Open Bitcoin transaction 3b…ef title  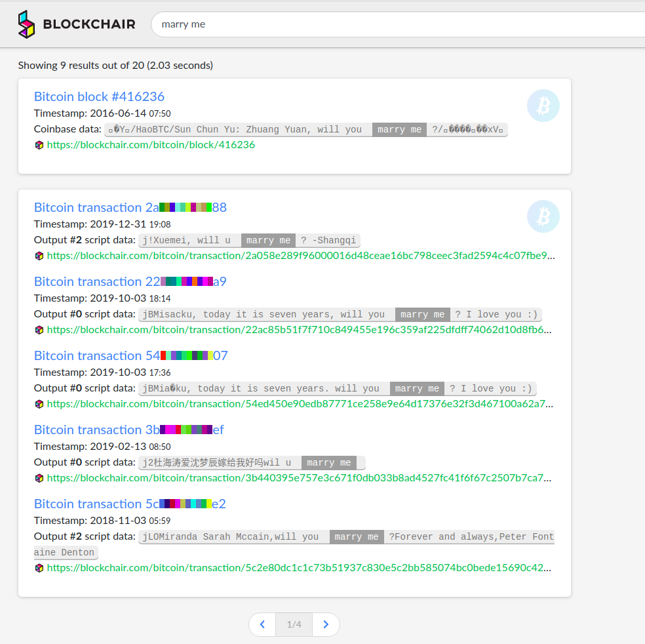128,430
